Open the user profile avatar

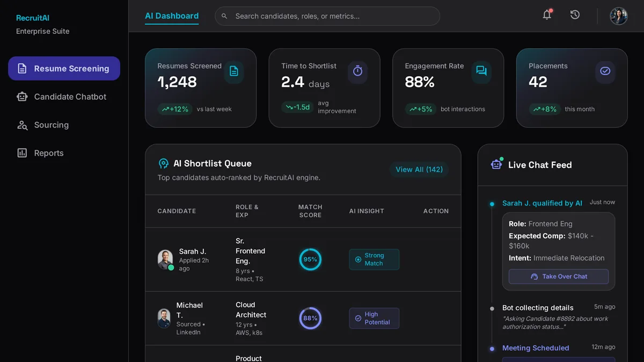tap(619, 16)
